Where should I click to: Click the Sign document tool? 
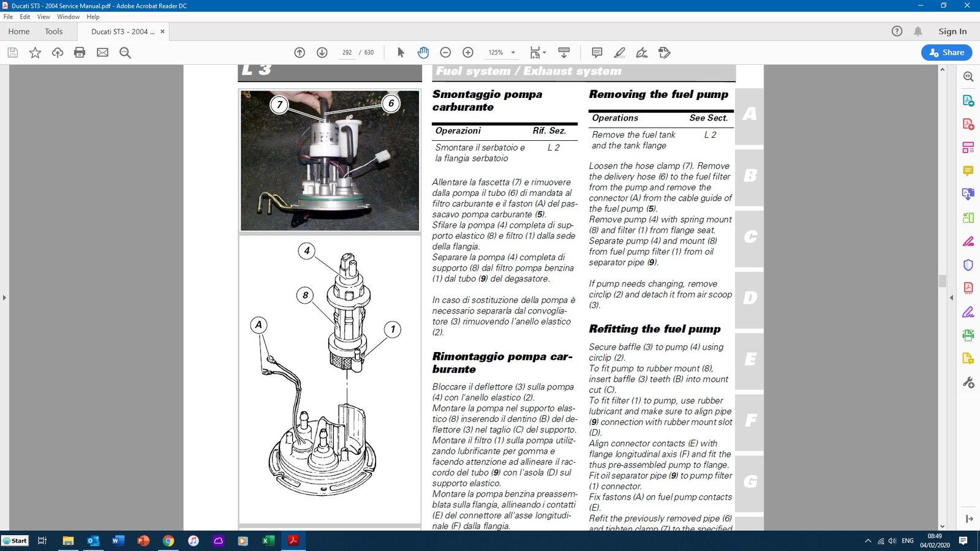tap(642, 53)
